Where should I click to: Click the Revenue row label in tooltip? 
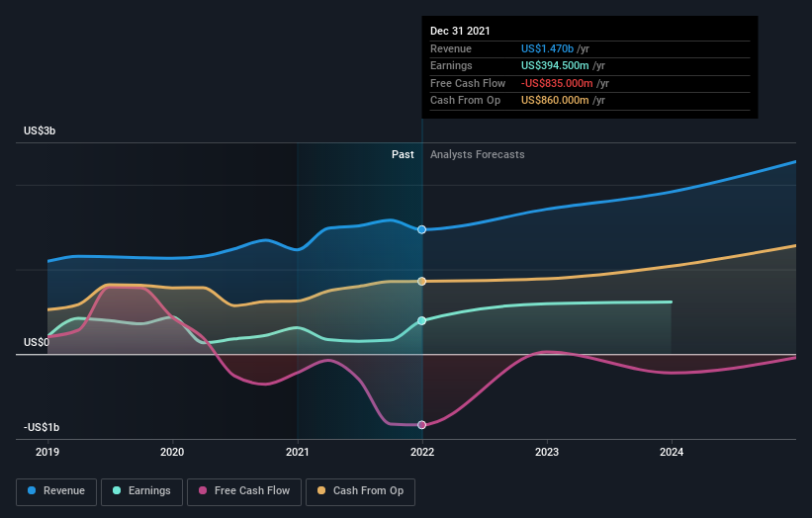451,48
